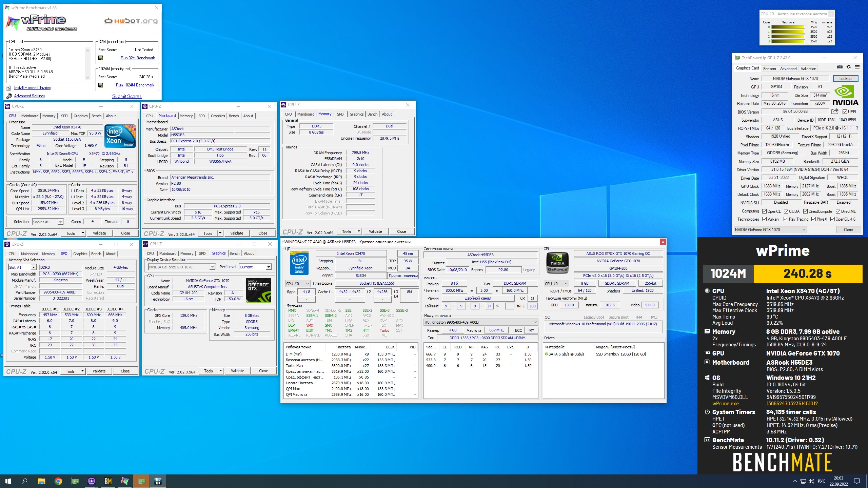This screenshot has height=488, width=868.
Task: Open the Socket #1 selection dropdown in CPU-Z
Action: tap(47, 222)
